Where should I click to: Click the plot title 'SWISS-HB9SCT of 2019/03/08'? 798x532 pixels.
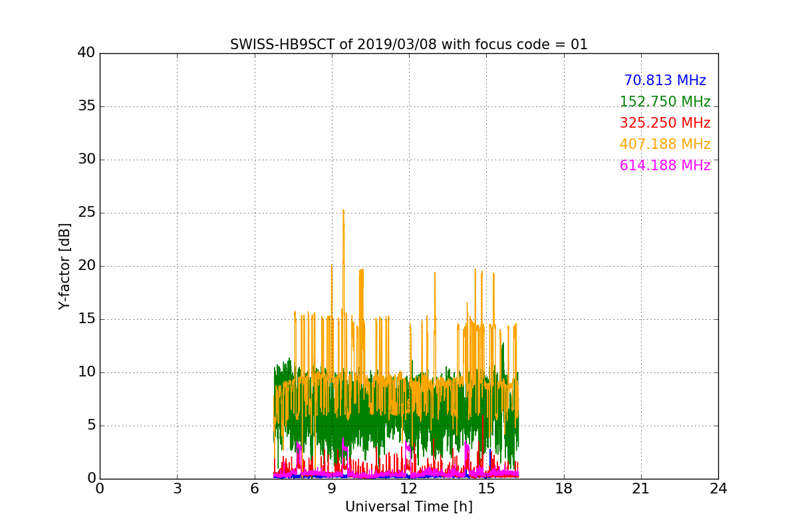409,45
